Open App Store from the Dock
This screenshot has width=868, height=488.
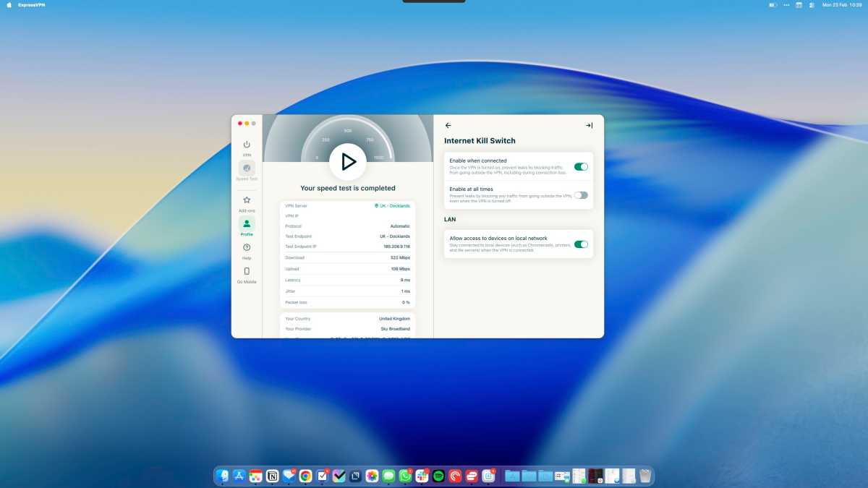pyautogui.click(x=239, y=476)
